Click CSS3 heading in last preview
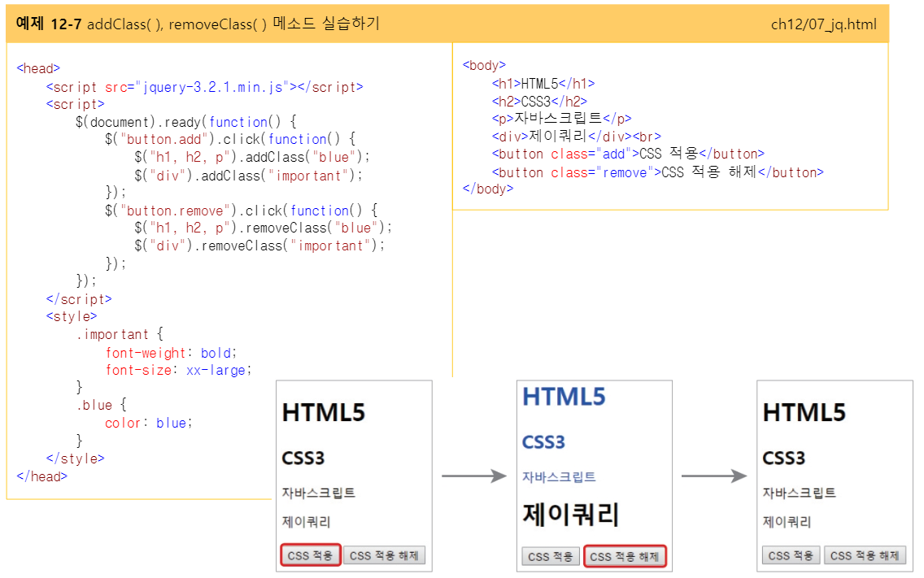The width and height of the screenshot is (924, 578). tap(784, 458)
